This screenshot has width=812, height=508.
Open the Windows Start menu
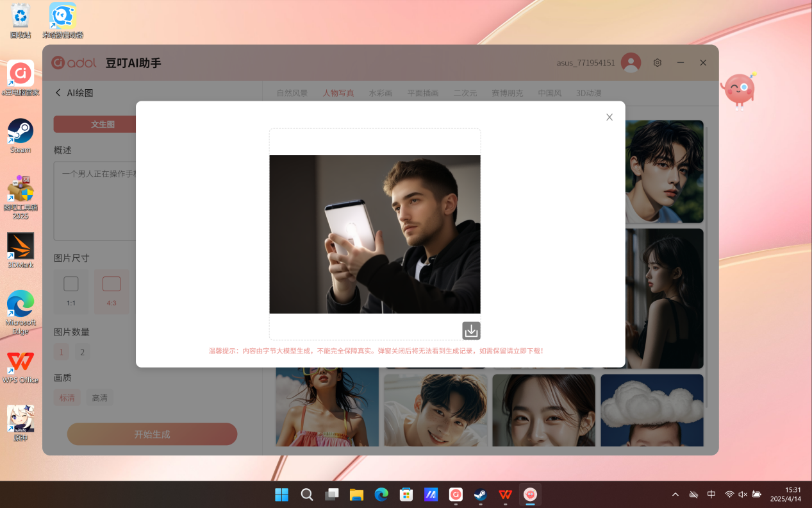point(281,495)
